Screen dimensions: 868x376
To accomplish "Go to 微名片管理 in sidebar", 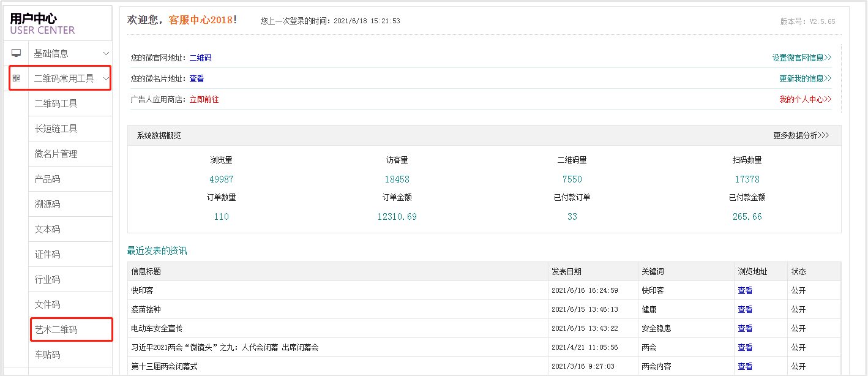I will click(x=56, y=154).
